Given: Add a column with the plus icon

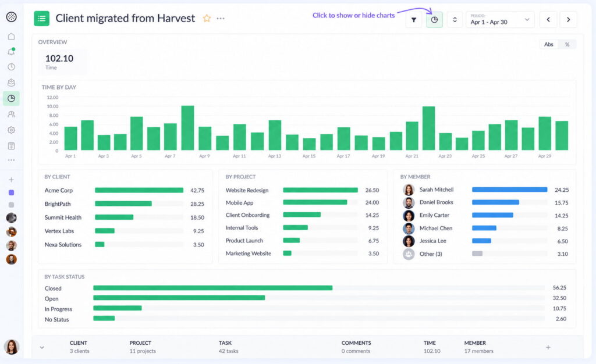Looking at the screenshot, I should pyautogui.click(x=548, y=347).
